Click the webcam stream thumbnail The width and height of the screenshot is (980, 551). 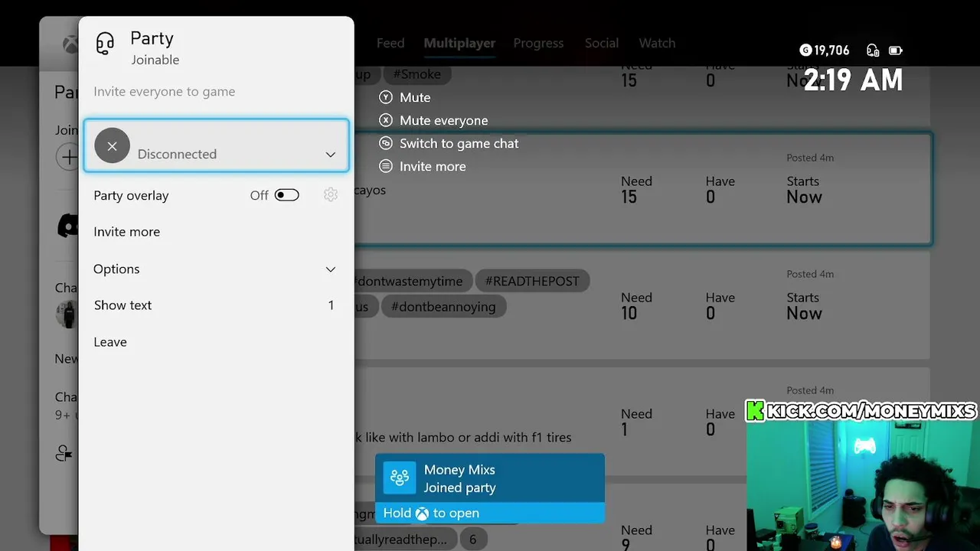[863, 485]
